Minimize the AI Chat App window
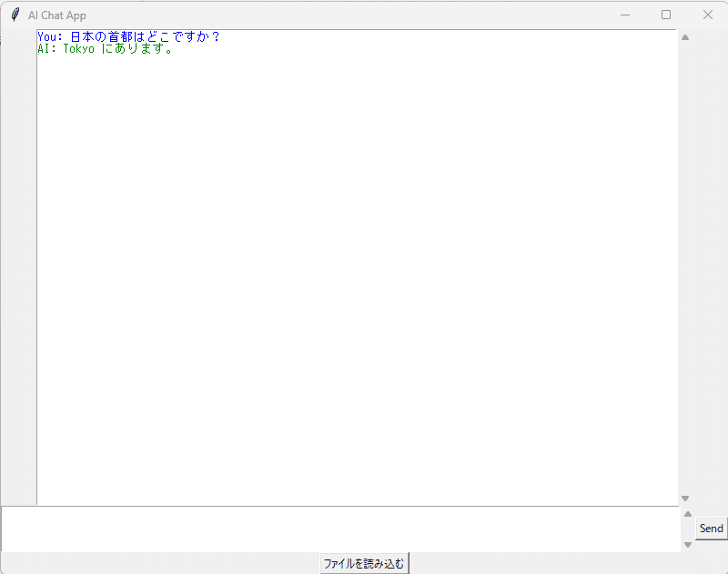 pyautogui.click(x=625, y=15)
